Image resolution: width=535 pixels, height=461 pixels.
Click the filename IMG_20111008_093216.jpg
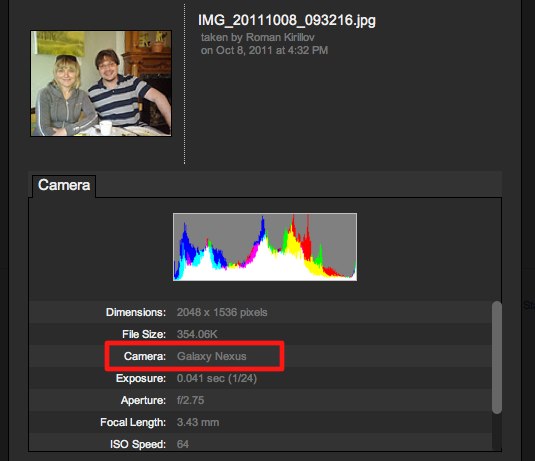click(x=287, y=20)
